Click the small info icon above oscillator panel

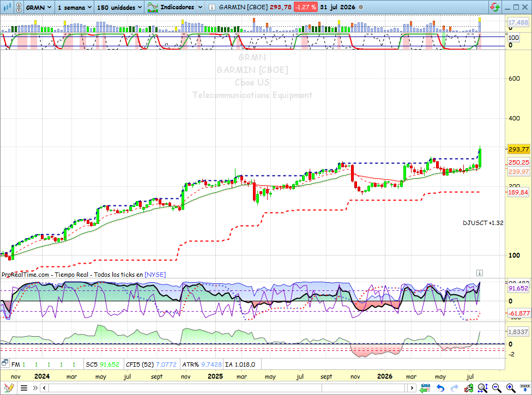click(x=480, y=273)
